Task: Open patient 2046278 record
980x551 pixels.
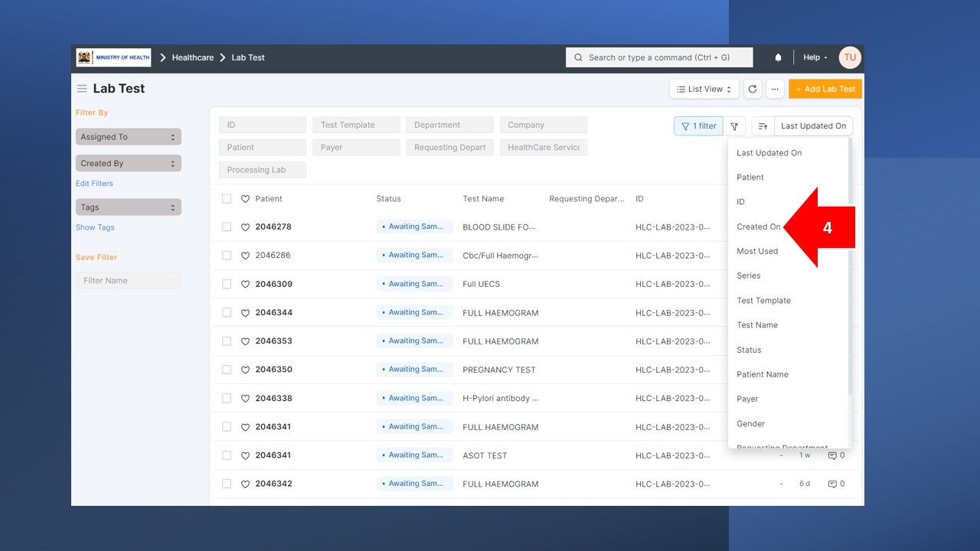Action: 273,227
